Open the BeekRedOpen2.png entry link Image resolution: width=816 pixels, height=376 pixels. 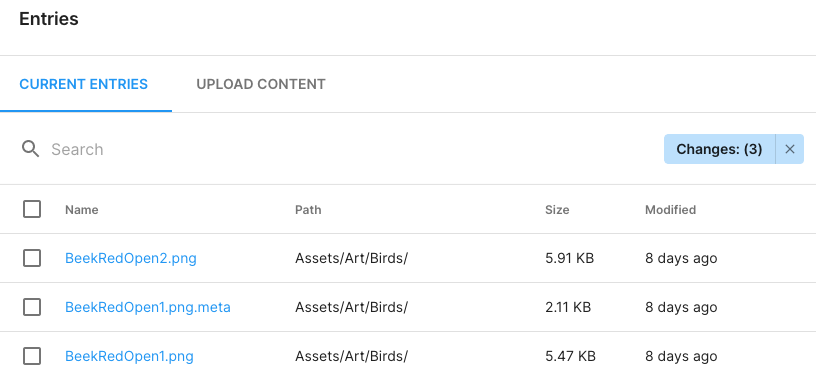(131, 258)
